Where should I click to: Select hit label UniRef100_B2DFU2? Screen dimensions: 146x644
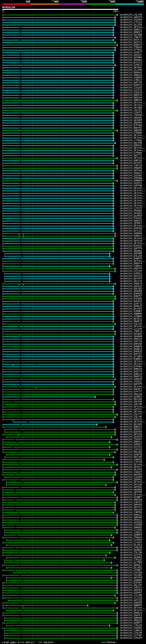pos(131,85)
